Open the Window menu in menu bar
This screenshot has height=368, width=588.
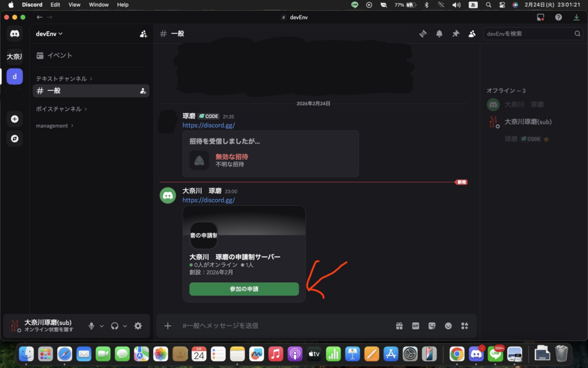[99, 5]
